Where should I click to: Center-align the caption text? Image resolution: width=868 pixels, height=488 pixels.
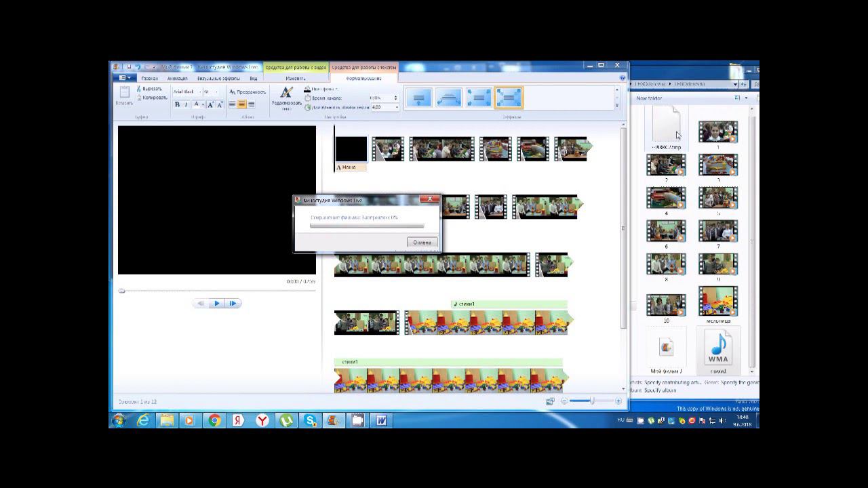click(241, 104)
